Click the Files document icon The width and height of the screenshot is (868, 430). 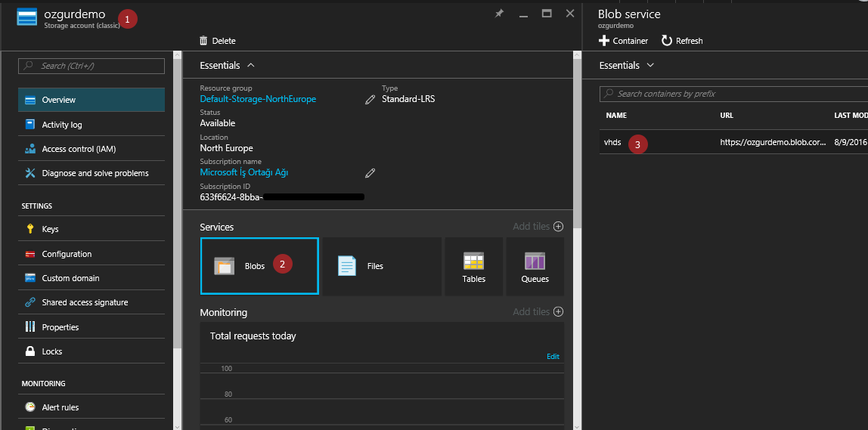coord(346,266)
